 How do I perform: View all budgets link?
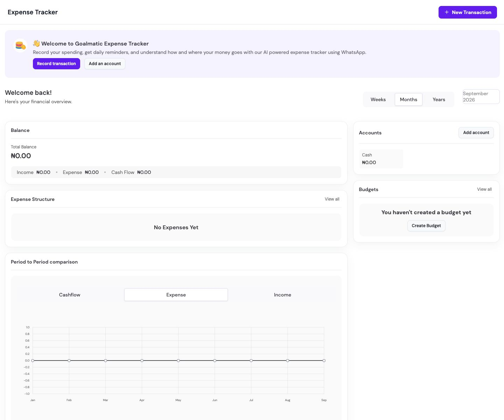click(484, 189)
